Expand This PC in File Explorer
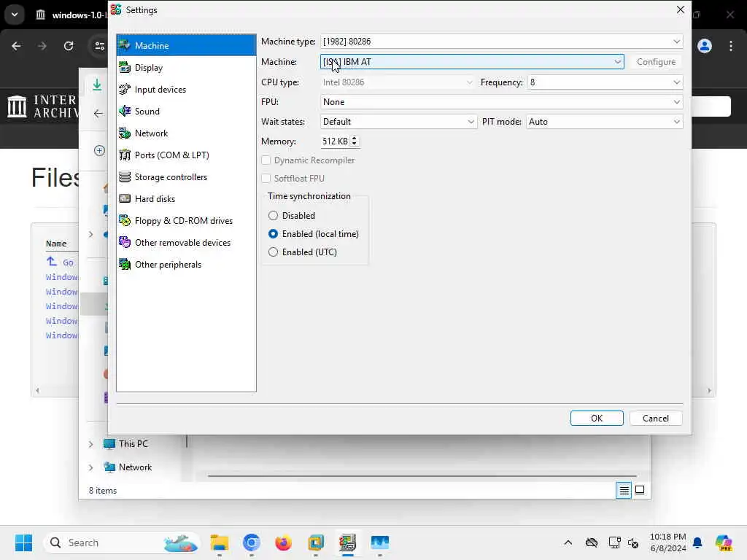 pos(91,444)
